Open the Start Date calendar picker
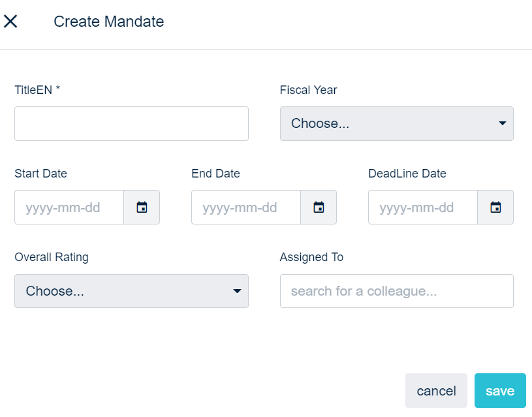 point(142,208)
